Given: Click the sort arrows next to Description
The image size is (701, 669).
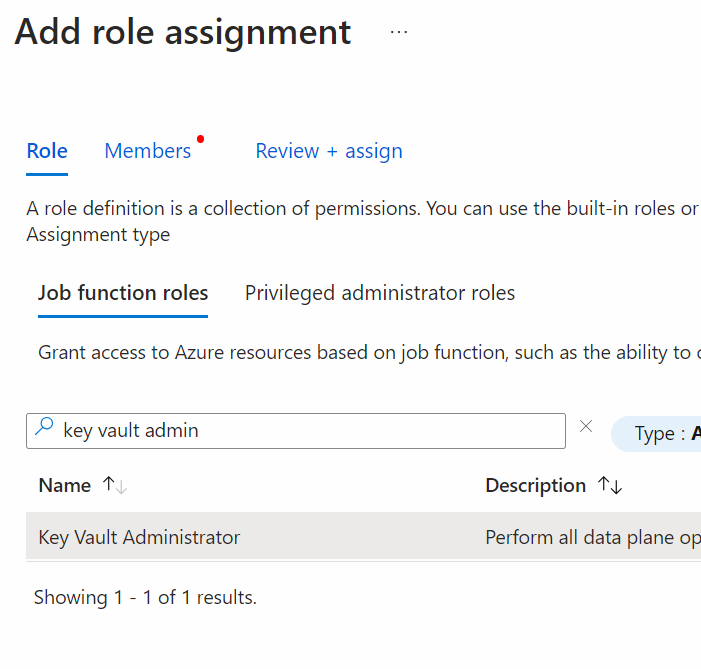Looking at the screenshot, I should [610, 485].
